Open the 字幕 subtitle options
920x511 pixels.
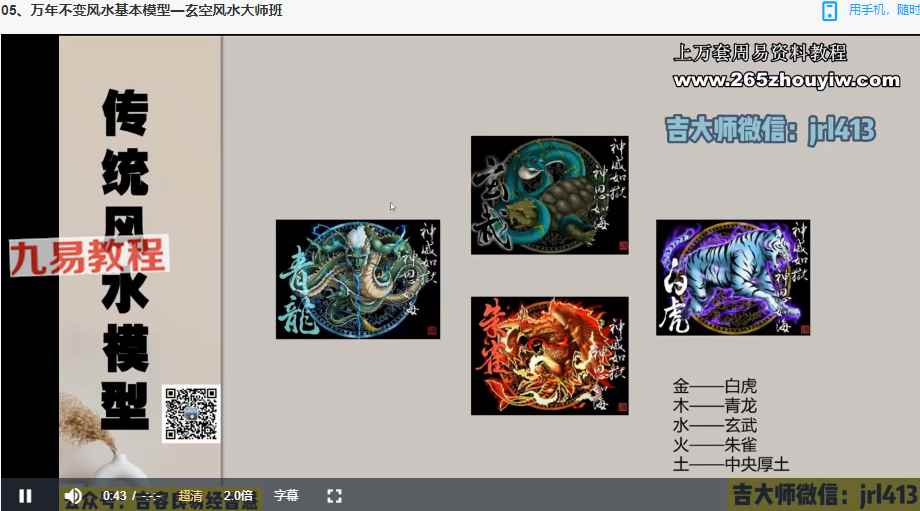[286, 496]
